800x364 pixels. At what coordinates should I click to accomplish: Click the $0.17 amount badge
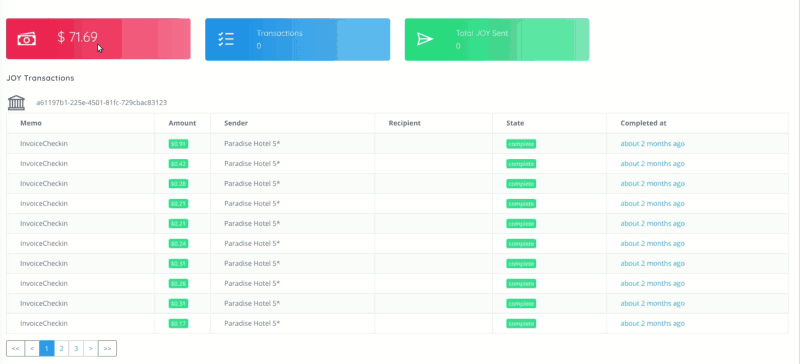point(179,324)
